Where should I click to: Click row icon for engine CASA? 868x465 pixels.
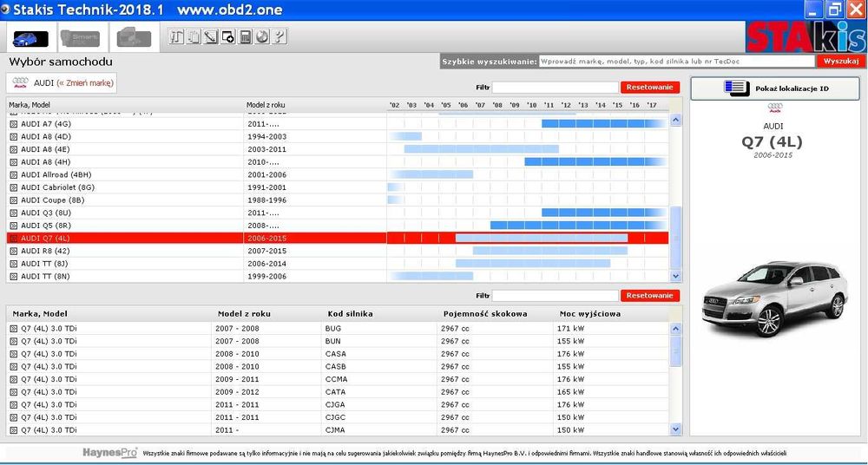click(x=14, y=354)
